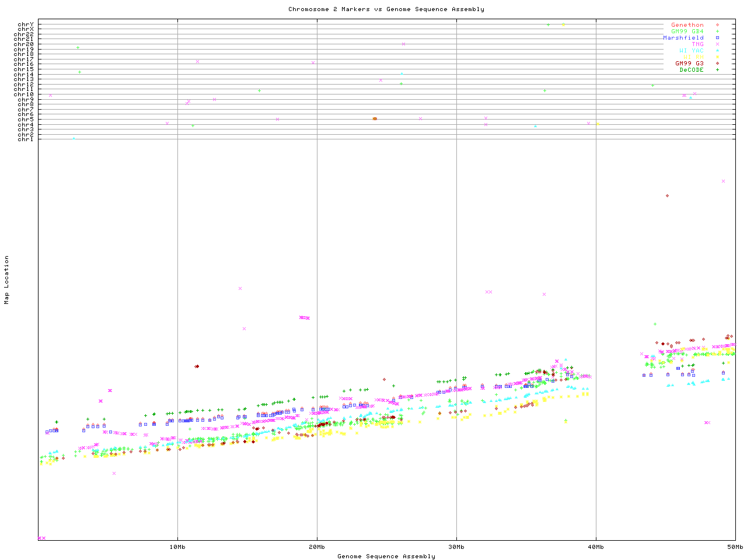Select the Marshfield square legend symbol
The height and width of the screenshot is (560, 747).
(x=717, y=38)
